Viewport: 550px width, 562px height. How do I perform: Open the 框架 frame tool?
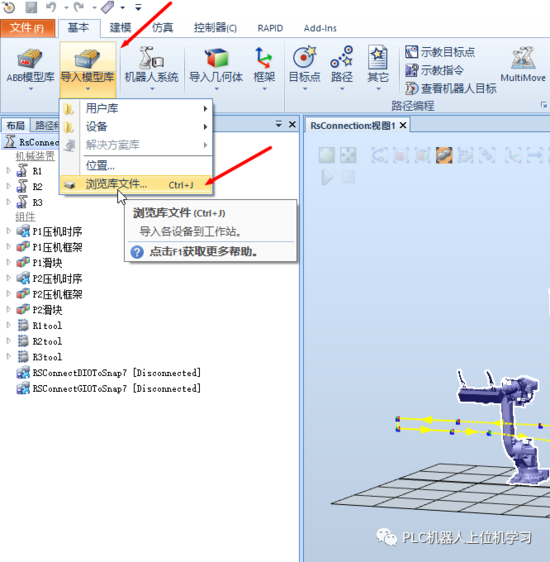[x=264, y=67]
